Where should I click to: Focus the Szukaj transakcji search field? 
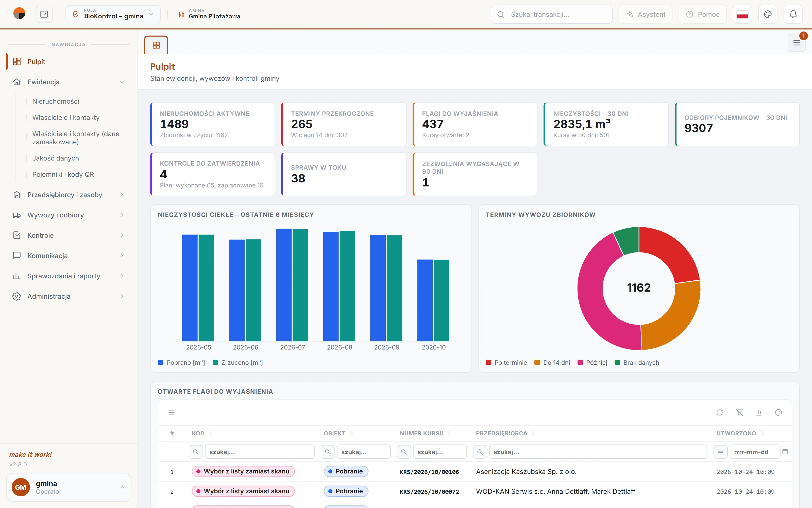[x=551, y=14]
